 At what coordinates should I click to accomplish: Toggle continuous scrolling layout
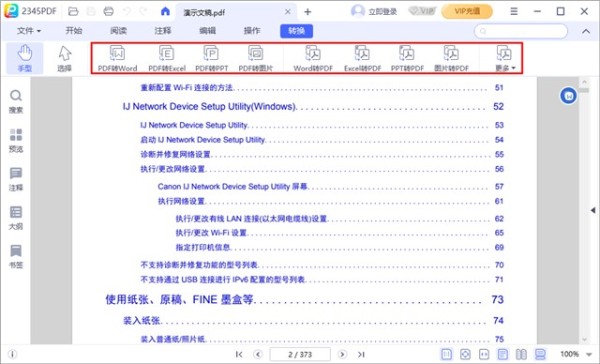pyautogui.click(x=540, y=354)
